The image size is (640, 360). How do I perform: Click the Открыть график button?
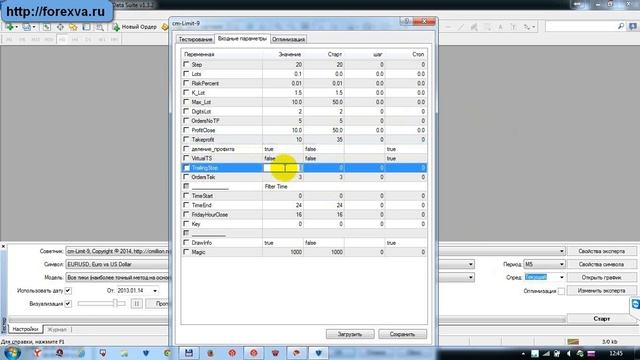pos(602,278)
